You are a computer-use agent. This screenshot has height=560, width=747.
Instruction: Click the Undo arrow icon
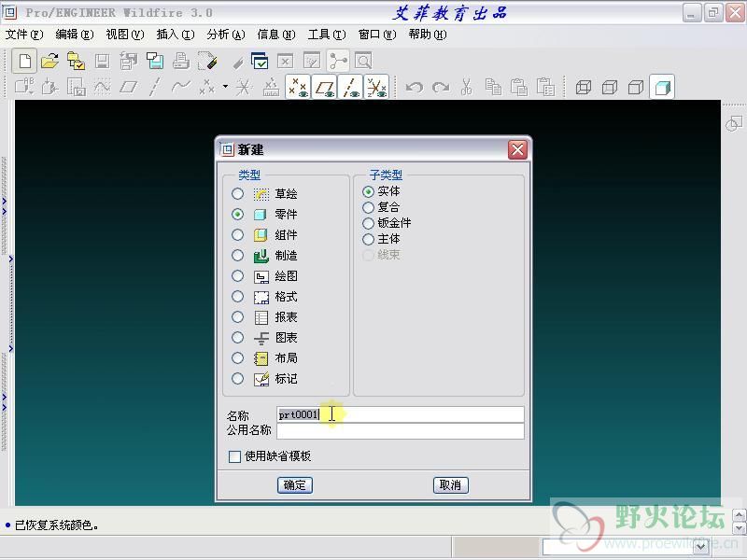414,88
